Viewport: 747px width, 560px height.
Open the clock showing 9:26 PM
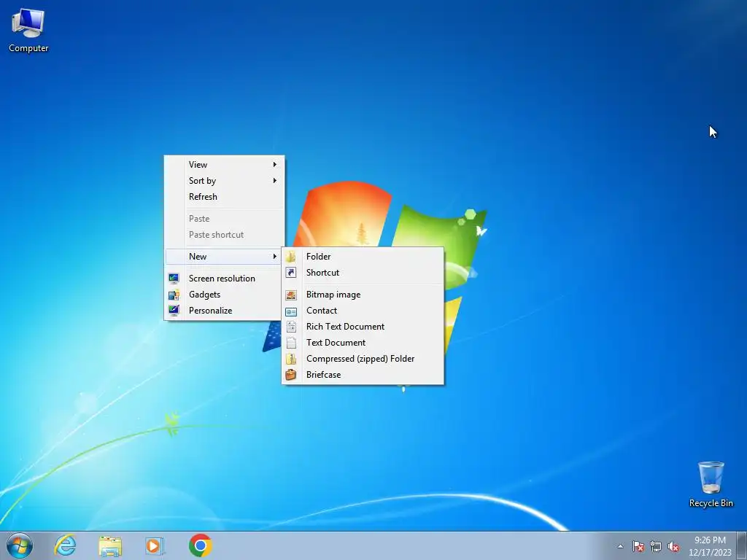pos(710,546)
